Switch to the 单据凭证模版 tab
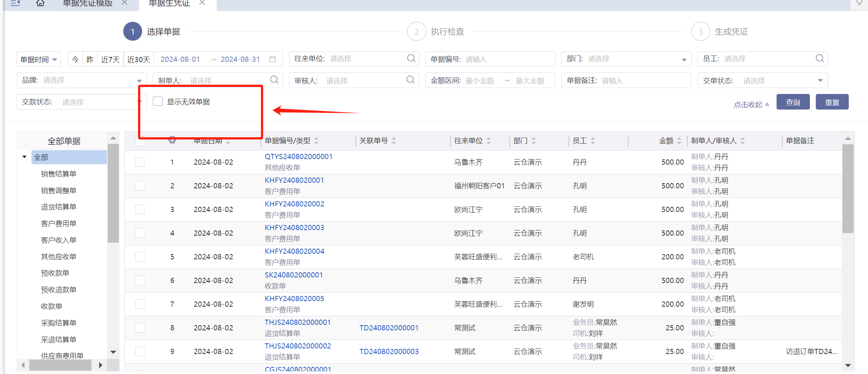 point(87,4)
